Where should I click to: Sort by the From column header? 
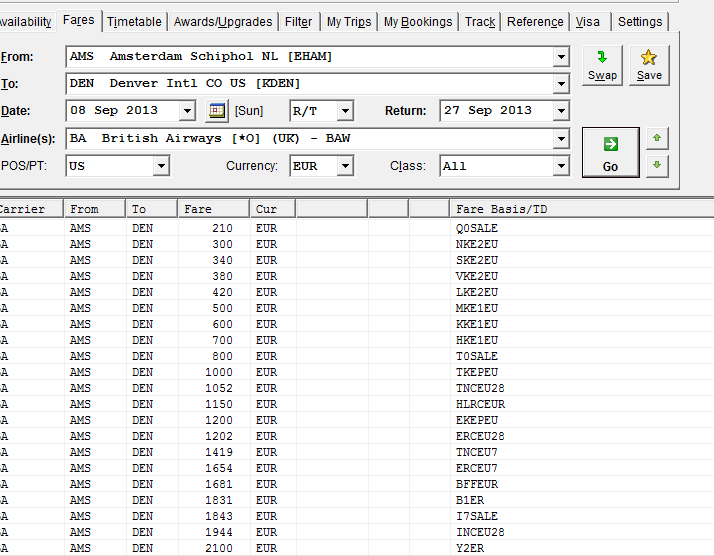(x=95, y=209)
